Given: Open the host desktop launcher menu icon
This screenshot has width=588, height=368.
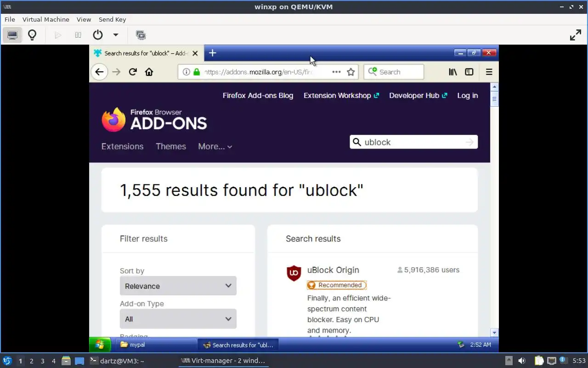Looking at the screenshot, I should pyautogui.click(x=7, y=361).
